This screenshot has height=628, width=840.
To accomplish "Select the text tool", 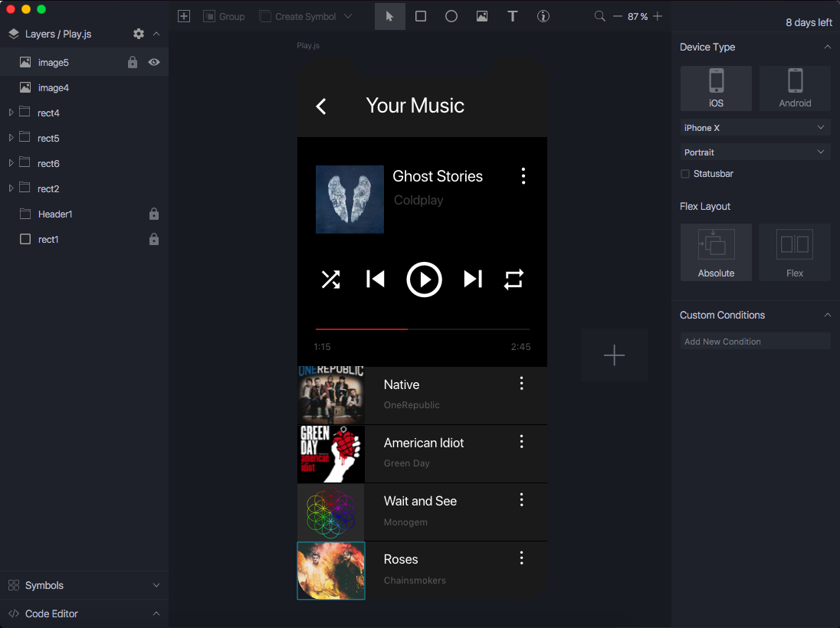I will pyautogui.click(x=512, y=16).
